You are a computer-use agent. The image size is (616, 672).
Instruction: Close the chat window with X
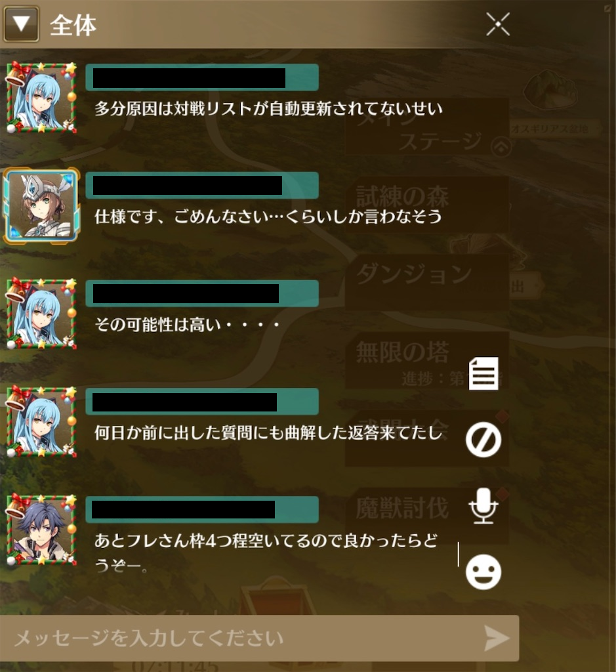click(498, 24)
